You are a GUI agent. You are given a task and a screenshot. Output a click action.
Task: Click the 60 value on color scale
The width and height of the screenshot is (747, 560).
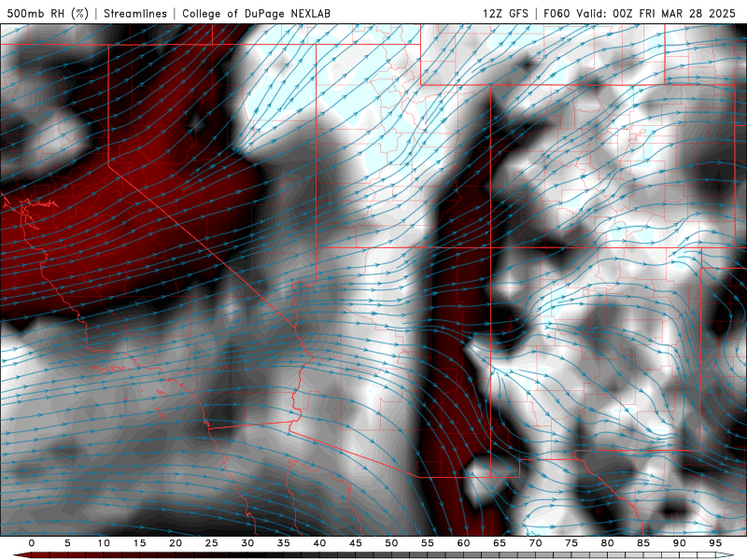click(463, 543)
